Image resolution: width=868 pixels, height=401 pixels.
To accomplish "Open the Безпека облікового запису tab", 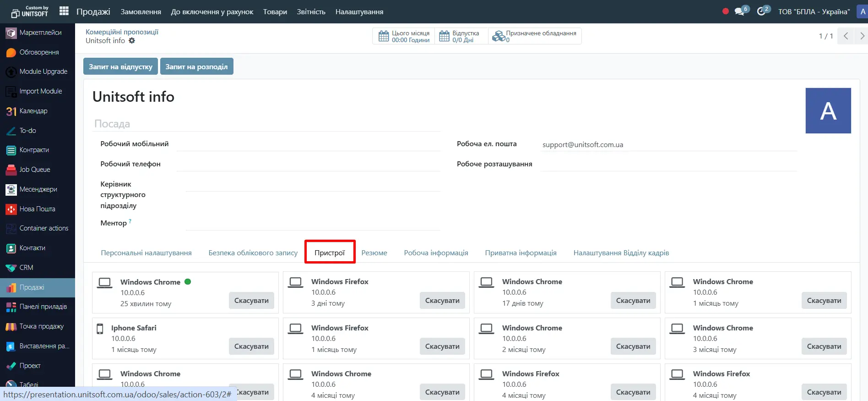I will click(x=253, y=253).
